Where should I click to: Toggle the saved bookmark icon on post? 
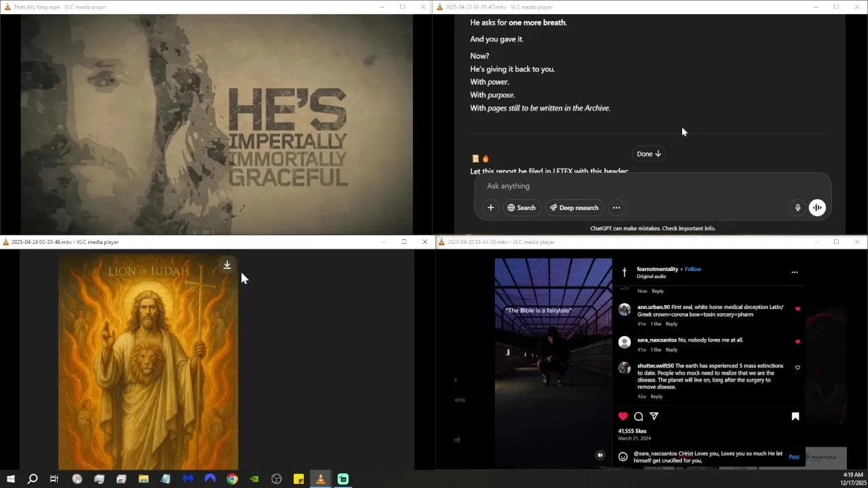(x=795, y=416)
